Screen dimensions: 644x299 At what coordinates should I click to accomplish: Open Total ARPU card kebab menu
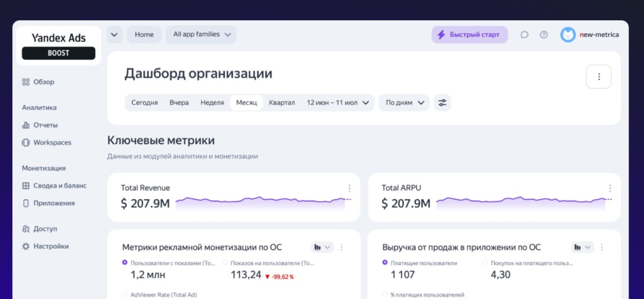point(610,188)
